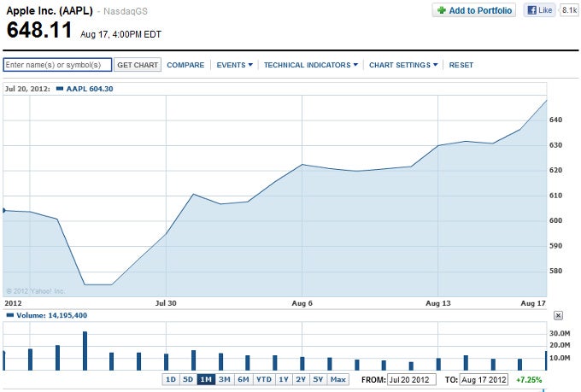Viewport: 581px width, 392px height.
Task: Reset the chart with the Reset link
Action: [461, 65]
